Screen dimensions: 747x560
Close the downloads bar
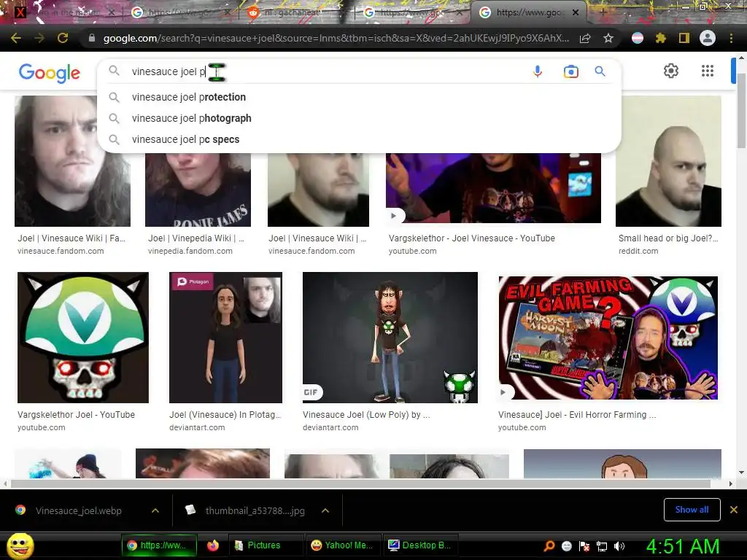pyautogui.click(x=734, y=510)
